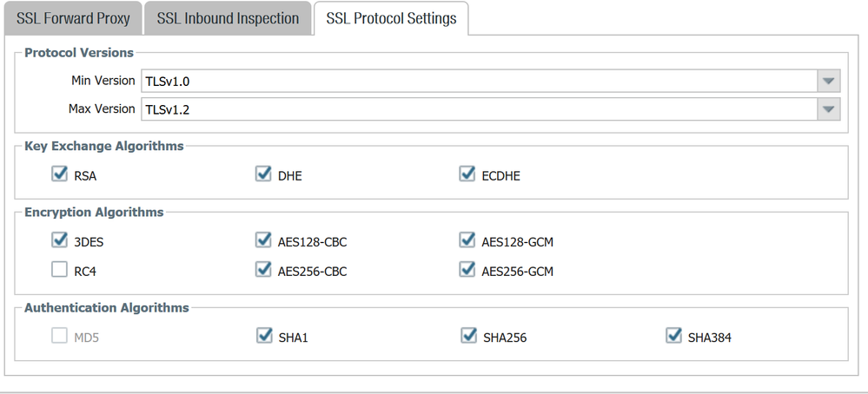The image size is (868, 394).
Task: Open the Min Version dropdown arrow
Action: tap(829, 82)
